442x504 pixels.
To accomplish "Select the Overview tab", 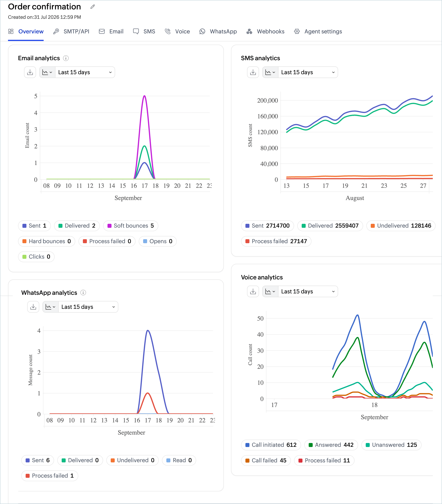I will pos(26,32).
